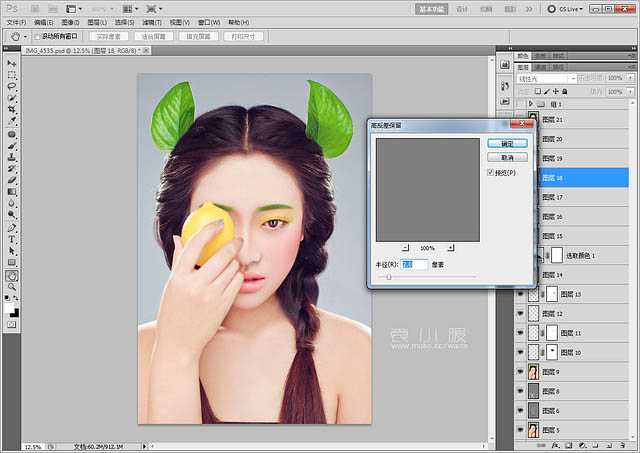Click the 半径 radius input field
The height and width of the screenshot is (453, 640).
click(414, 264)
